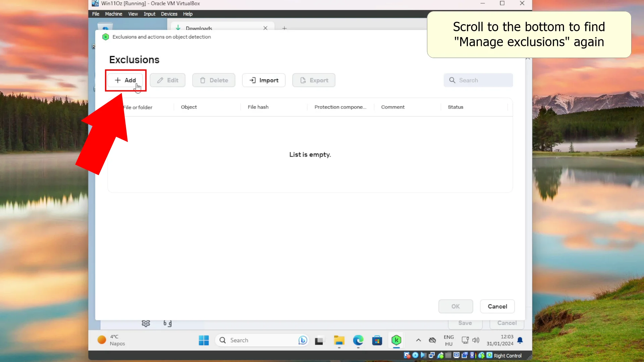The height and width of the screenshot is (362, 644).
Task: Click the OneDrive offline cloud tray icon
Action: pos(432,340)
